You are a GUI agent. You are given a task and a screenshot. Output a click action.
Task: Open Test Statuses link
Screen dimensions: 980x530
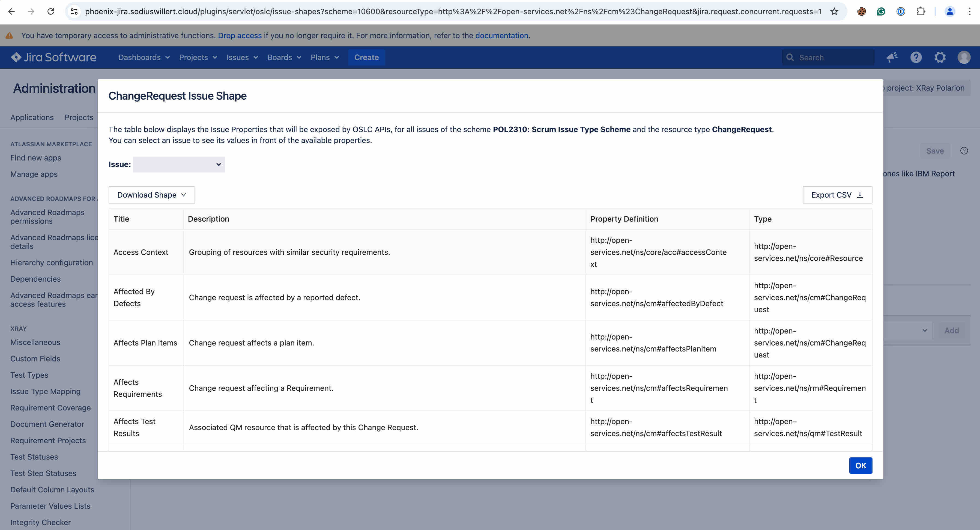pyautogui.click(x=34, y=457)
